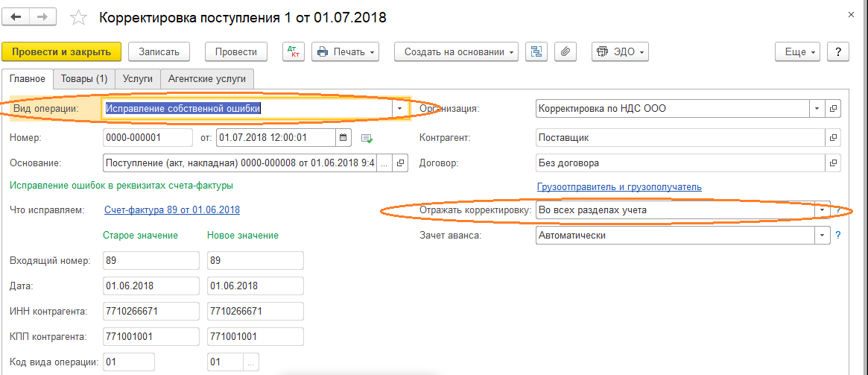The image size is (868, 375).
Task: Click the green posted-status icon by date
Action: [367, 138]
